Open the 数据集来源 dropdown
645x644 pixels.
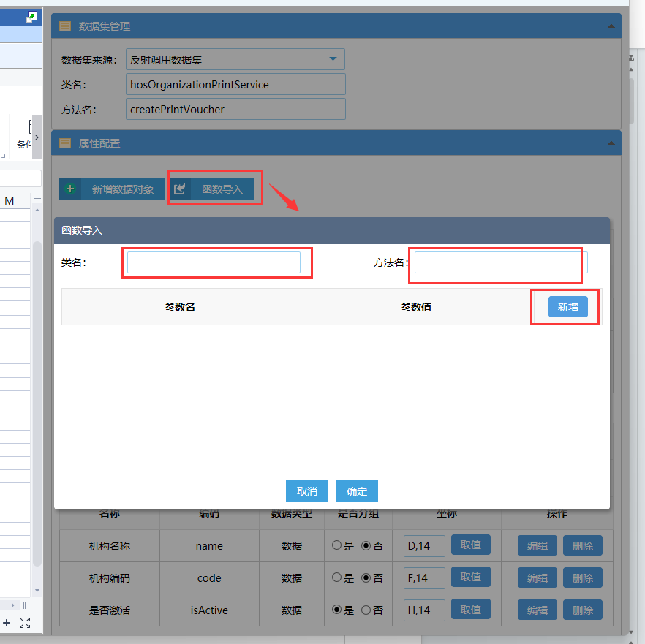coord(333,59)
